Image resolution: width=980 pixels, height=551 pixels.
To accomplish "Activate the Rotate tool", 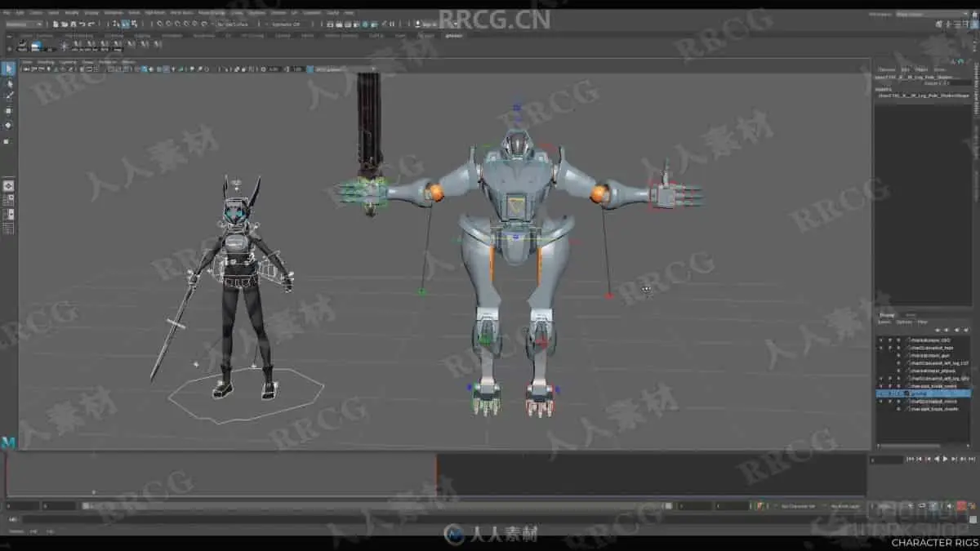I will tap(8, 125).
